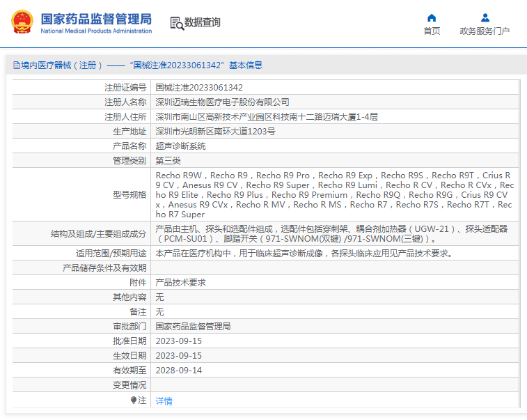Click the 管理类别 value 第三类

click(x=168, y=161)
